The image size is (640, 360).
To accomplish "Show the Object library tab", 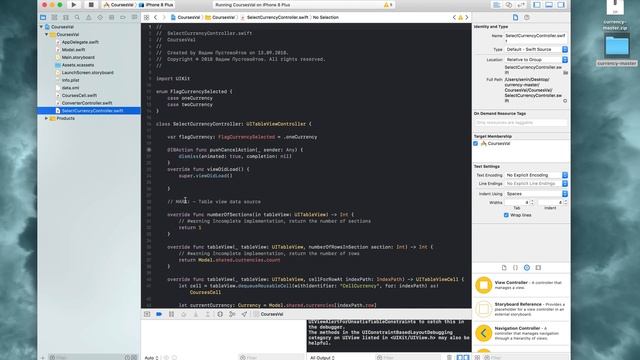I will (x=527, y=268).
